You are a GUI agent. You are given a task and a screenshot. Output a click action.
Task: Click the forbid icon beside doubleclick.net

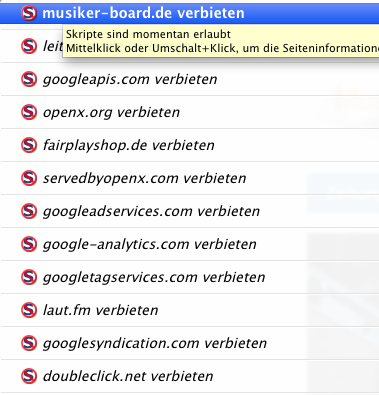29,376
